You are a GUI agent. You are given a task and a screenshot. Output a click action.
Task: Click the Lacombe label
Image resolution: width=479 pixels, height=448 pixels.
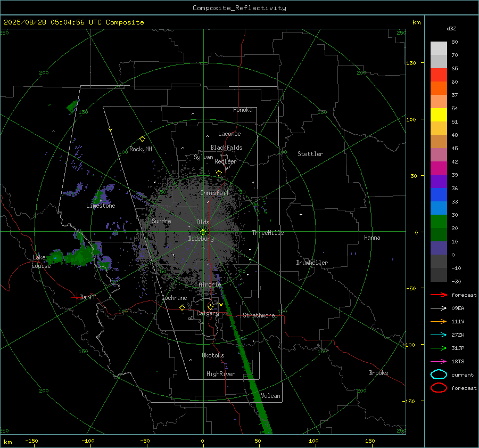(229, 134)
